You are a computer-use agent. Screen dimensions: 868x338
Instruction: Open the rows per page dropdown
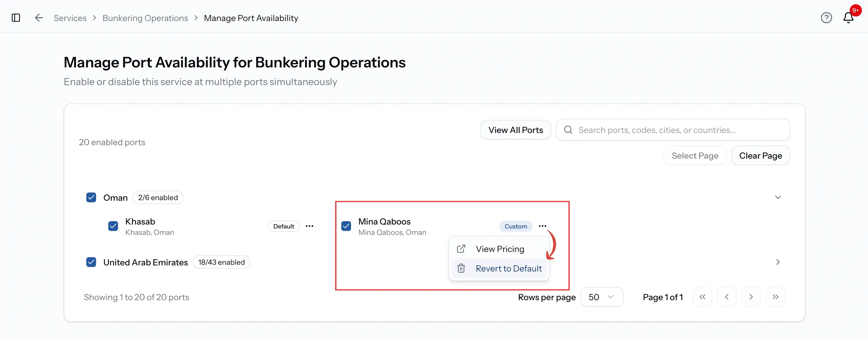pyautogui.click(x=602, y=297)
